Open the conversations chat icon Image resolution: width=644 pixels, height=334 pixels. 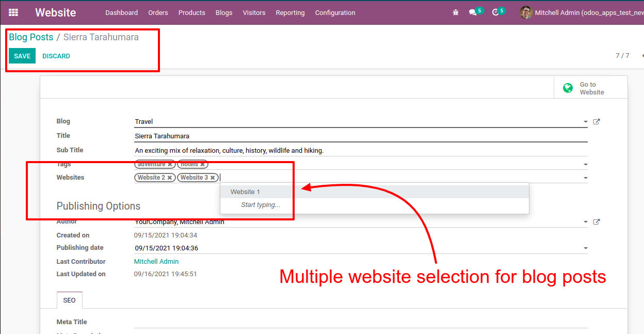click(473, 12)
